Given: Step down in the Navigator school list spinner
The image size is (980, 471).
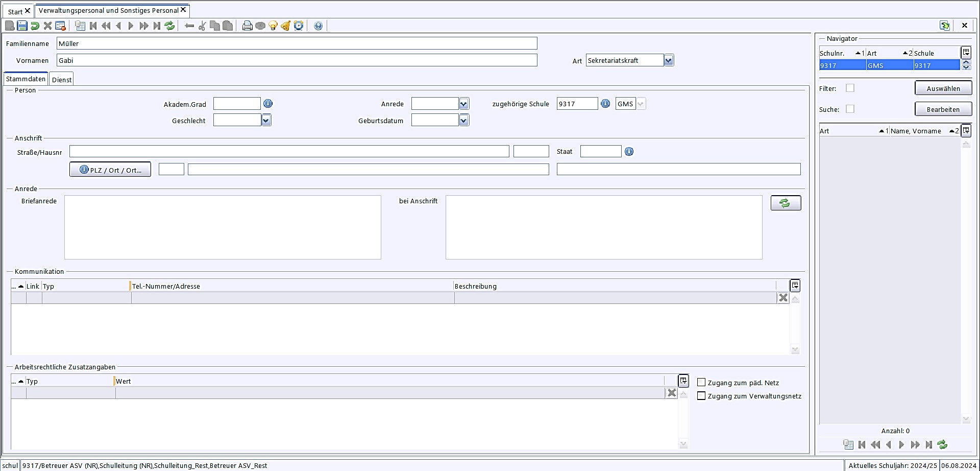Looking at the screenshot, I should (966, 67).
